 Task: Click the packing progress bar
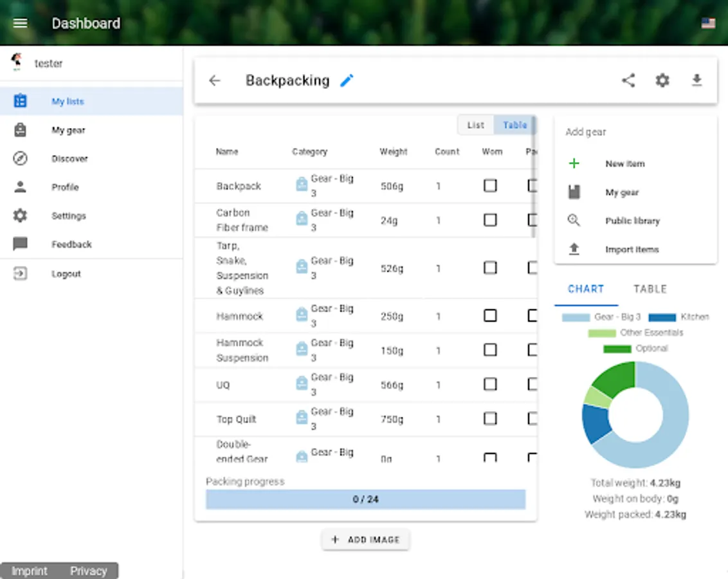point(365,499)
